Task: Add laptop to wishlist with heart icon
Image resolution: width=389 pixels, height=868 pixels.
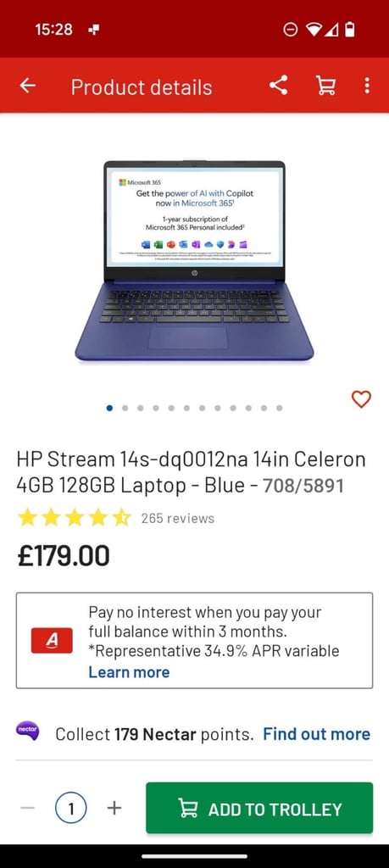Action: click(x=361, y=399)
